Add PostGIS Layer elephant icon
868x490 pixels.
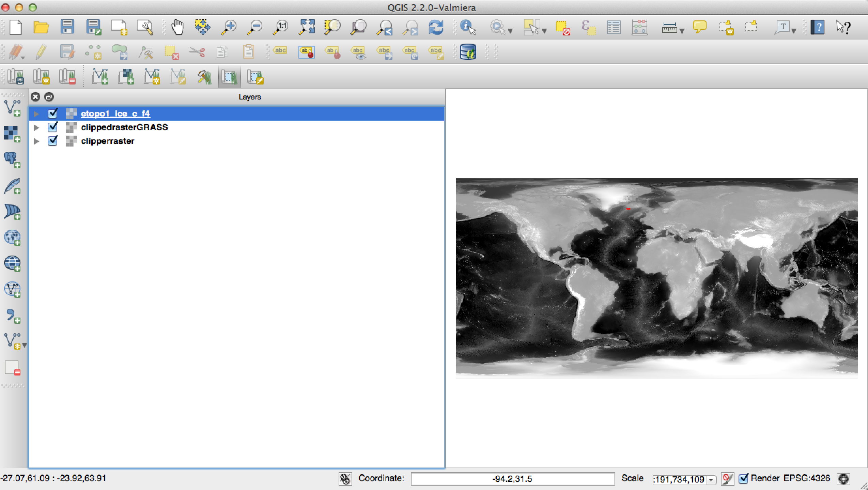13,160
